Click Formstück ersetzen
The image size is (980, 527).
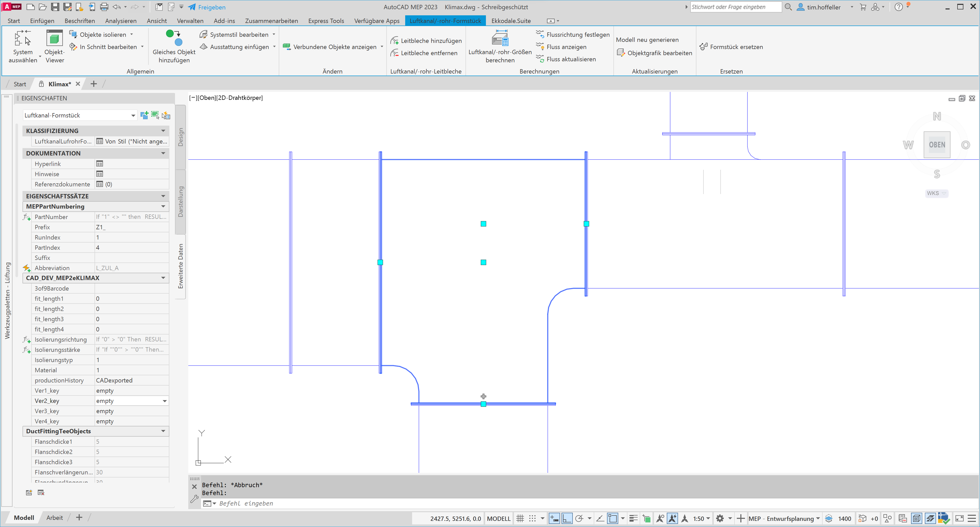pos(731,47)
